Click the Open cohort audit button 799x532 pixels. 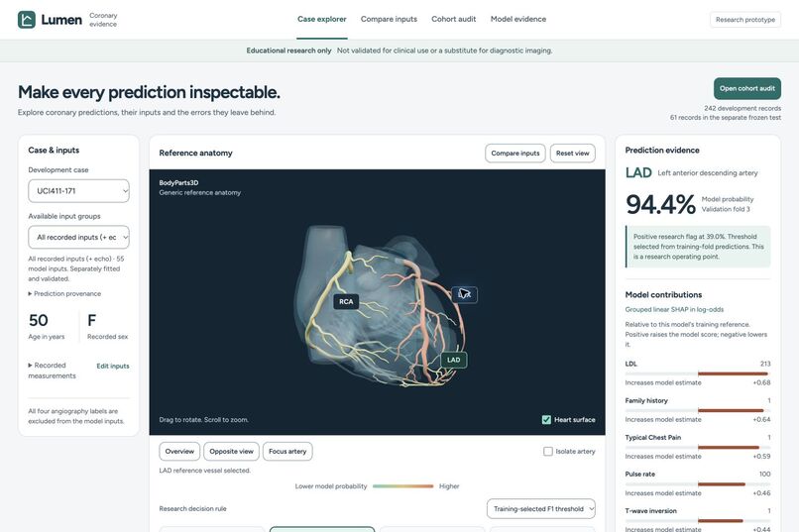[x=747, y=88]
